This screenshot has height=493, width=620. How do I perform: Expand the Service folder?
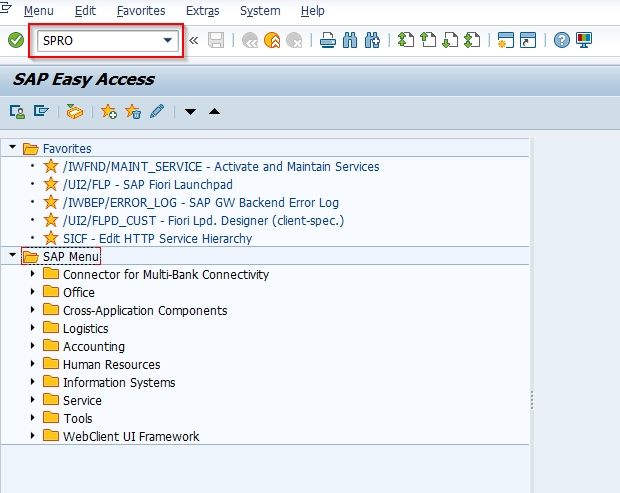coord(33,399)
